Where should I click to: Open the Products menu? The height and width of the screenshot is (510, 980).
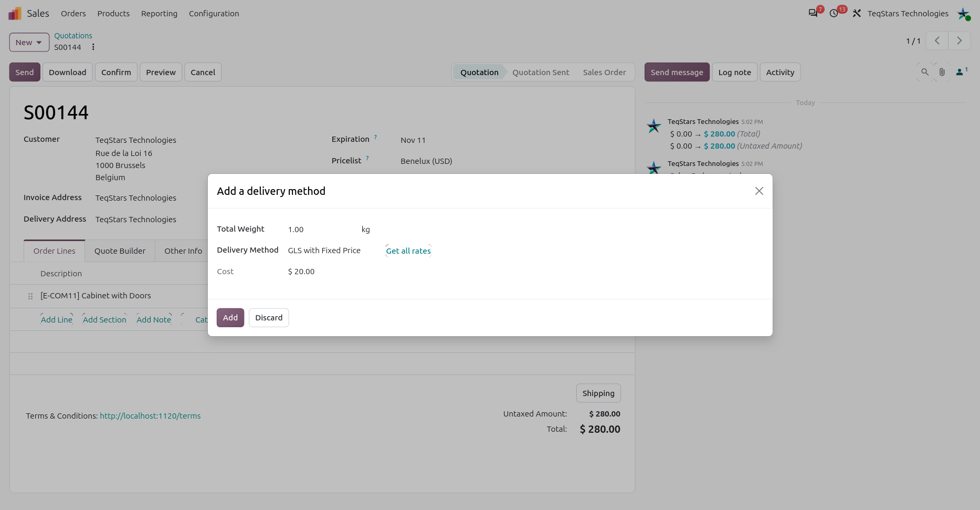[x=113, y=14]
